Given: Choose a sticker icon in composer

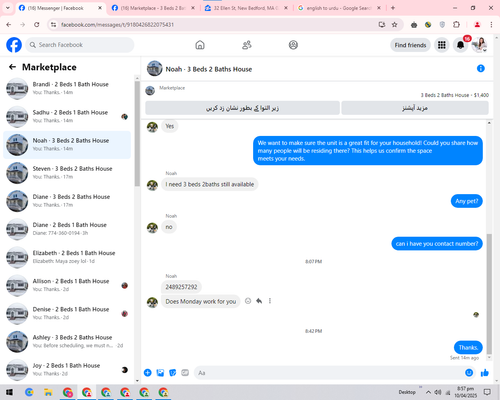Looking at the screenshot, I should pyautogui.click(x=173, y=373).
